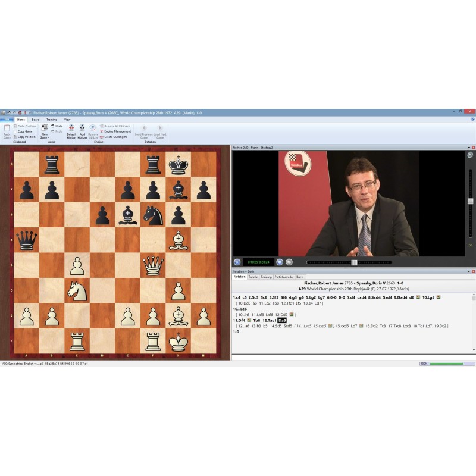This screenshot has height=476, width=476.
Task: Click the Paste Game clipboard icon
Action: coord(7,129)
